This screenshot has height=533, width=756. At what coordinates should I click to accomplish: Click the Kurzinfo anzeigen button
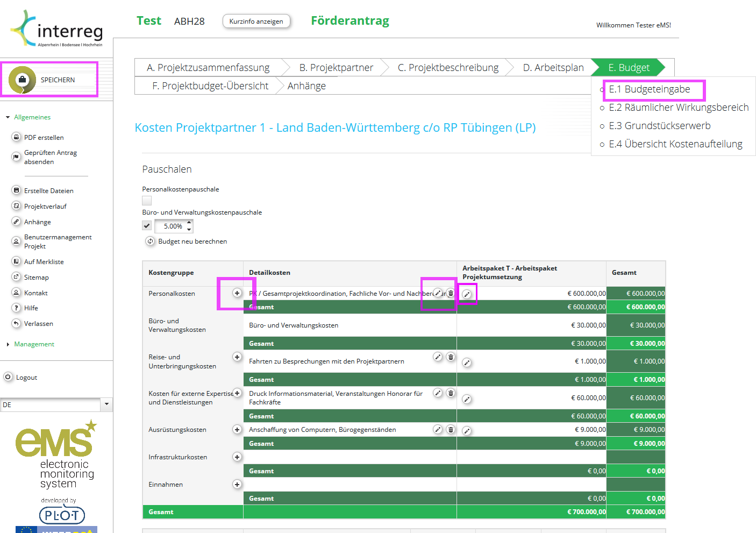(x=256, y=22)
